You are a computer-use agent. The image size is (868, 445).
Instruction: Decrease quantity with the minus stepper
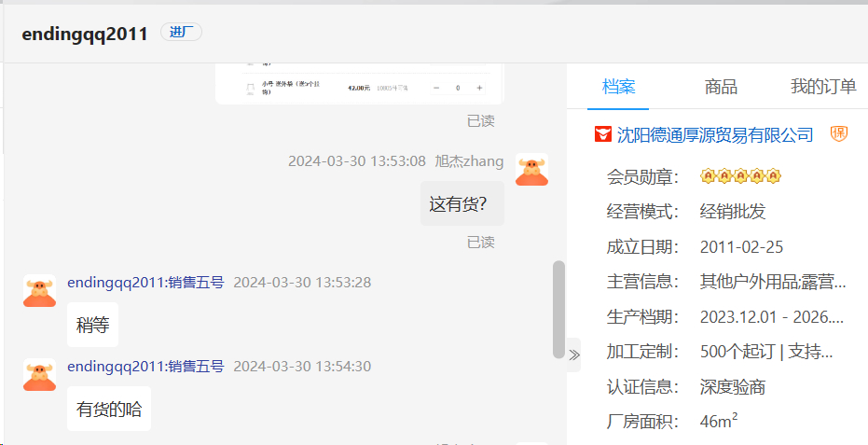pyautogui.click(x=435, y=88)
